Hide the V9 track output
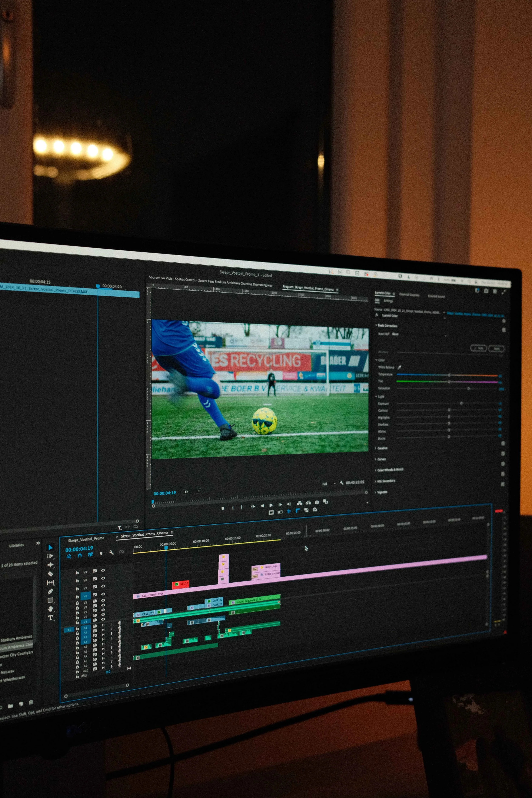 103,571
